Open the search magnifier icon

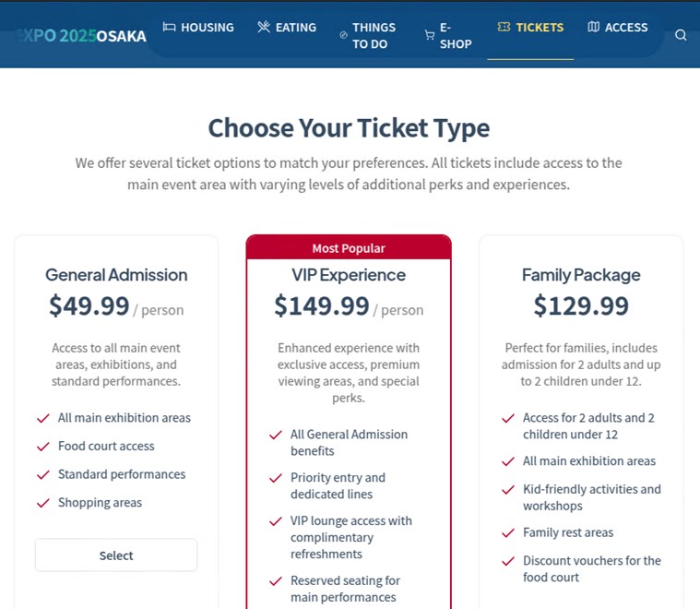[681, 35]
